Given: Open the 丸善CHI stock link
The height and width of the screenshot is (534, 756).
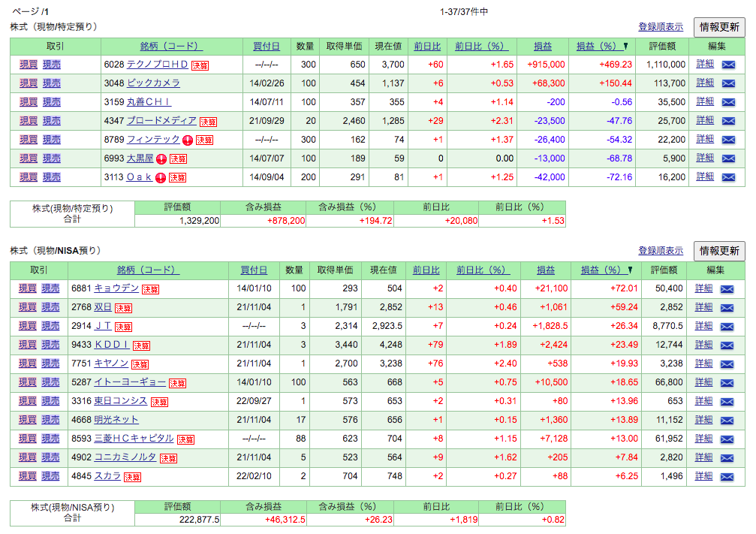Looking at the screenshot, I should 149,102.
